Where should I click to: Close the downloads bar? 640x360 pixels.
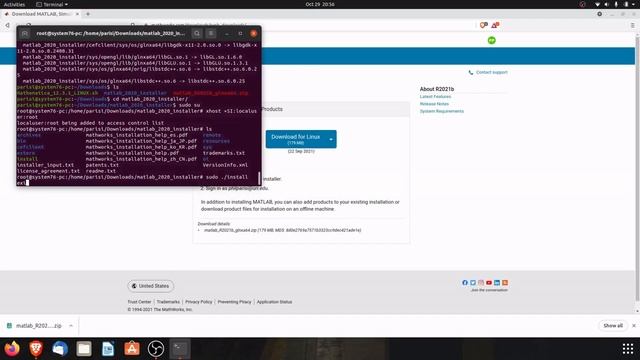634,326
